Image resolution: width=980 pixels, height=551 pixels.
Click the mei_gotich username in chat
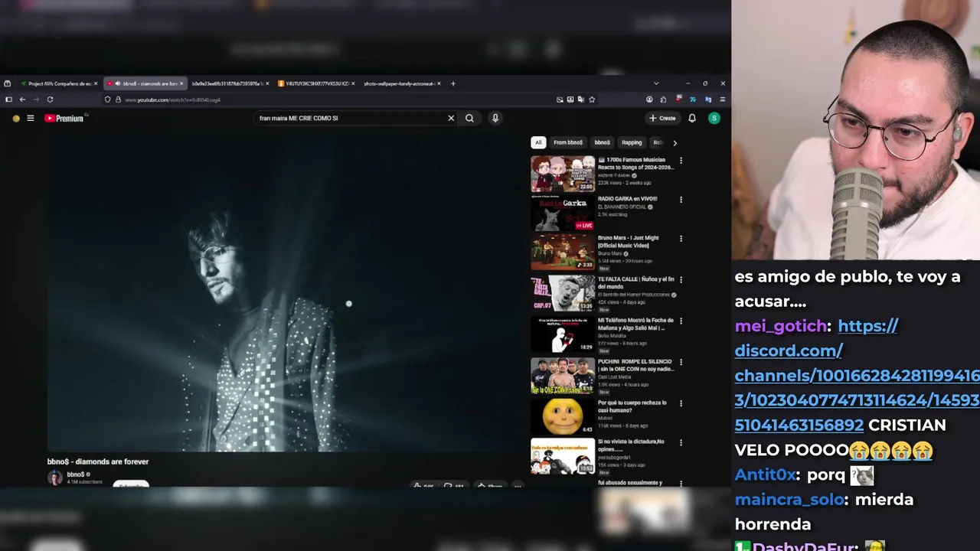point(780,326)
